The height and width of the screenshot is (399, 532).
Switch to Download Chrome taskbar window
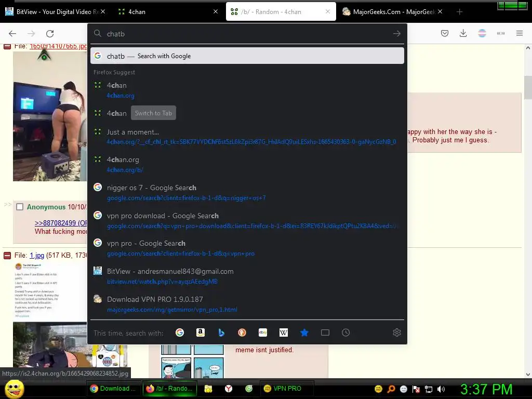point(113,389)
